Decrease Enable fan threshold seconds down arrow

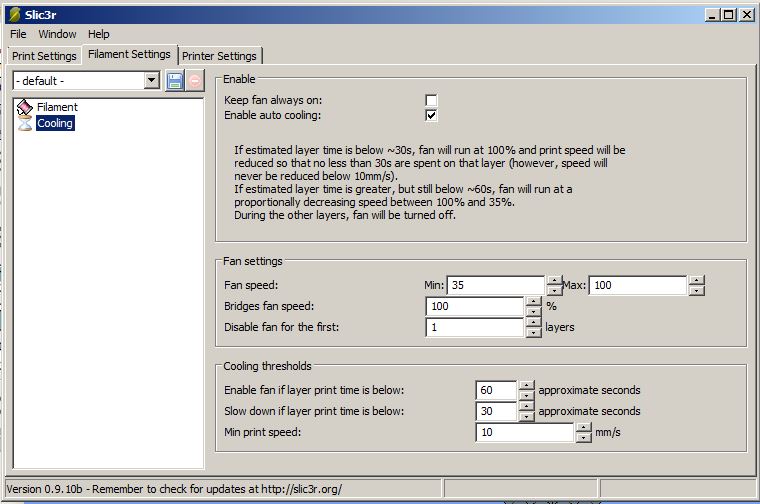tap(526, 395)
